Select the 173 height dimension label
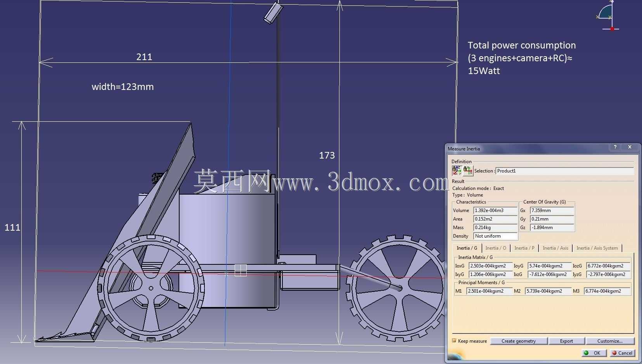642x364 pixels. click(327, 155)
